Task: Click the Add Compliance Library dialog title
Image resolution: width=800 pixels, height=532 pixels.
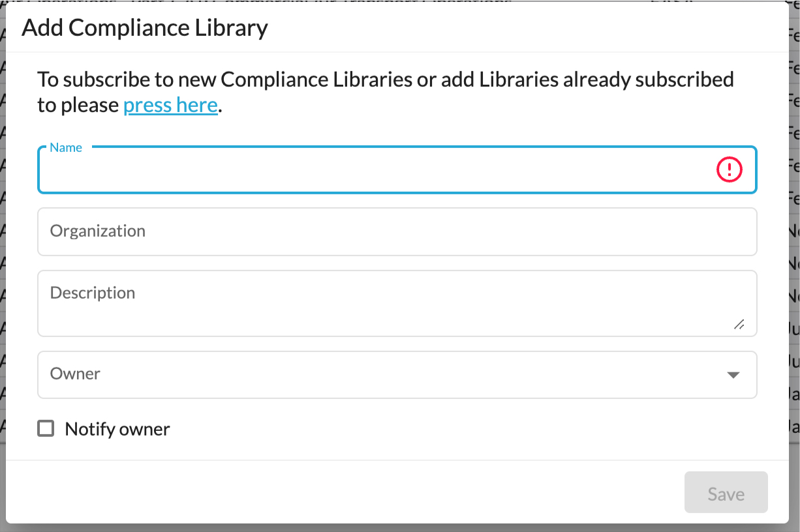Action: point(145,27)
